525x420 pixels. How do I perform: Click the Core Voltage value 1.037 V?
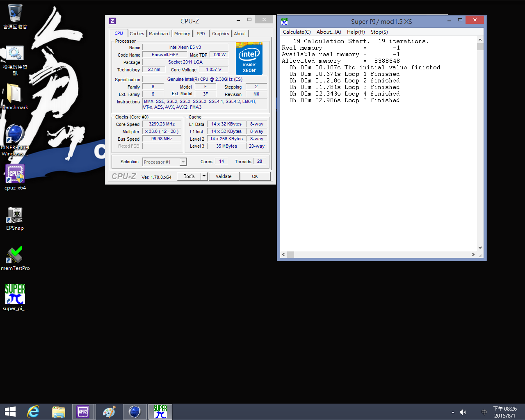(214, 69)
